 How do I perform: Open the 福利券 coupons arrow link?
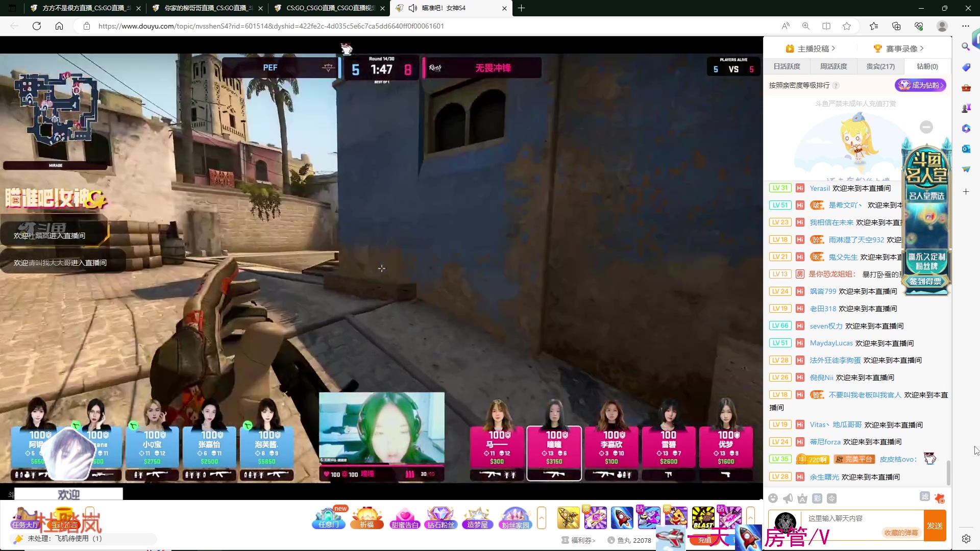tap(578, 540)
